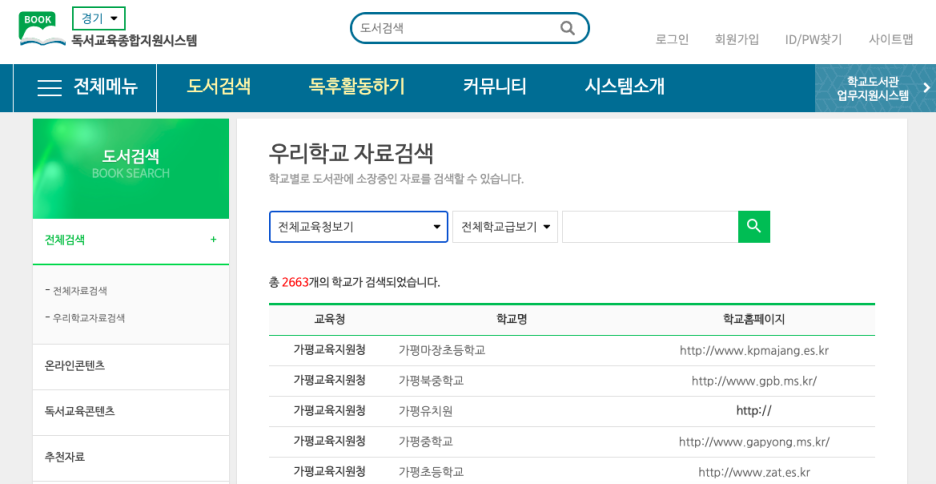Click school 가평유치원

[x=426, y=411]
